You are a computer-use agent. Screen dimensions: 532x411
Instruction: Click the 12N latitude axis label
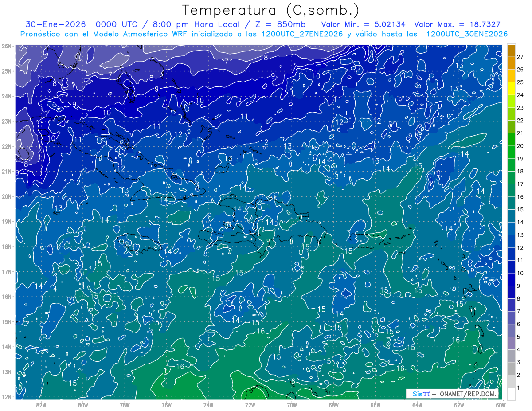[x=6, y=397]
